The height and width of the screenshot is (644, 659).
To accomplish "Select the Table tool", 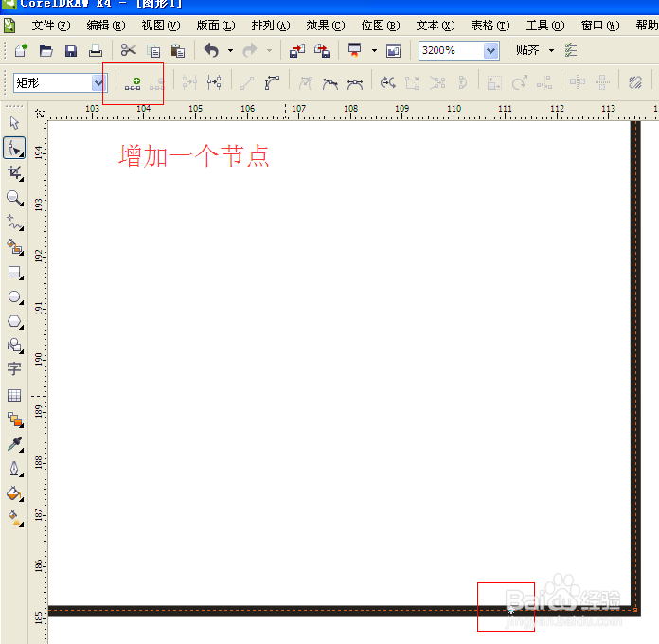I will (x=14, y=395).
